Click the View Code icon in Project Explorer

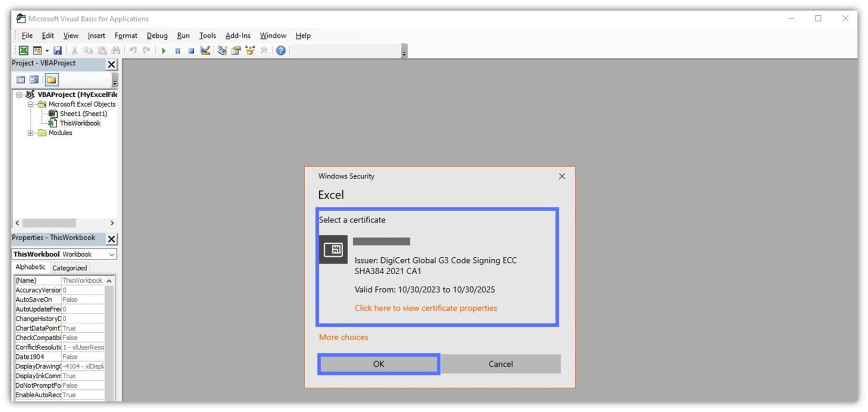pos(21,79)
